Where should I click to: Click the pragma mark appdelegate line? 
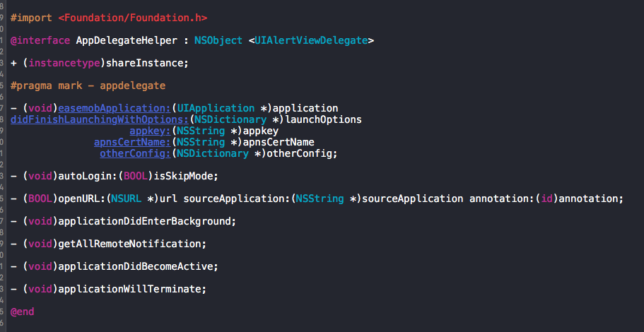pos(88,85)
